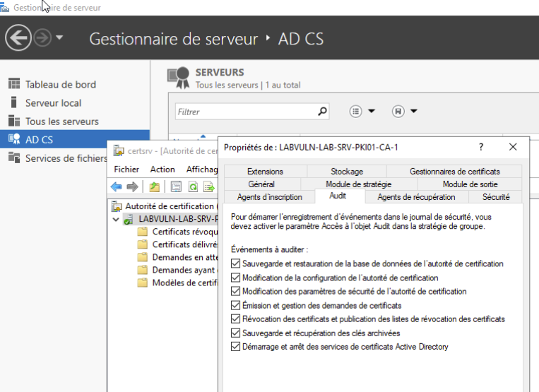539x392 pixels.
Task: Click the Tous les serveurs icon
Action: (14, 121)
